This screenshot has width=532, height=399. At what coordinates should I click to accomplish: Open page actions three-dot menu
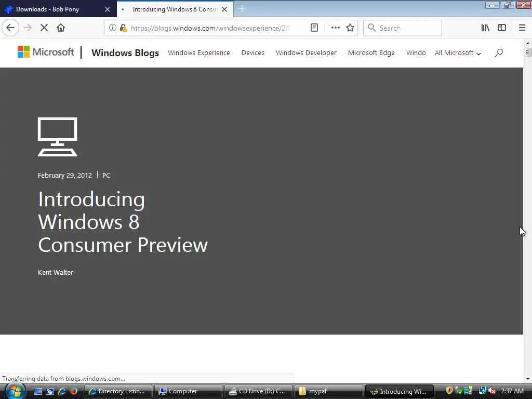(335, 28)
